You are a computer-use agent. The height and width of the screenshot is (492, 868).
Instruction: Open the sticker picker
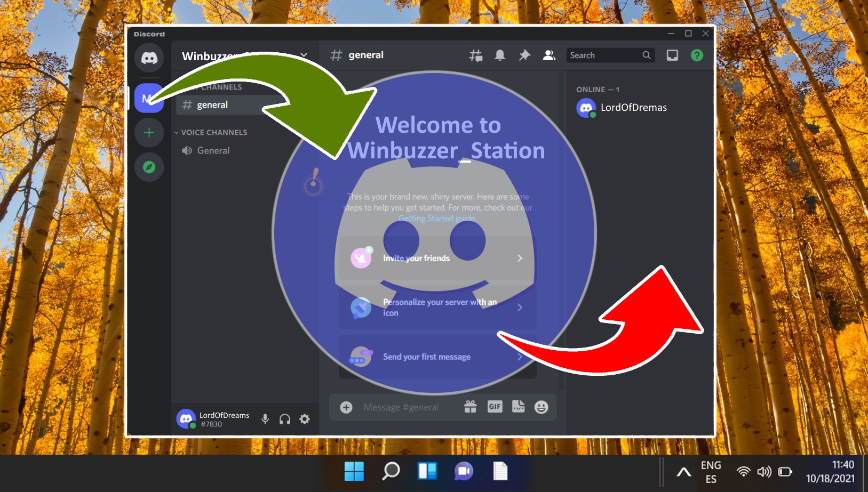coord(519,407)
